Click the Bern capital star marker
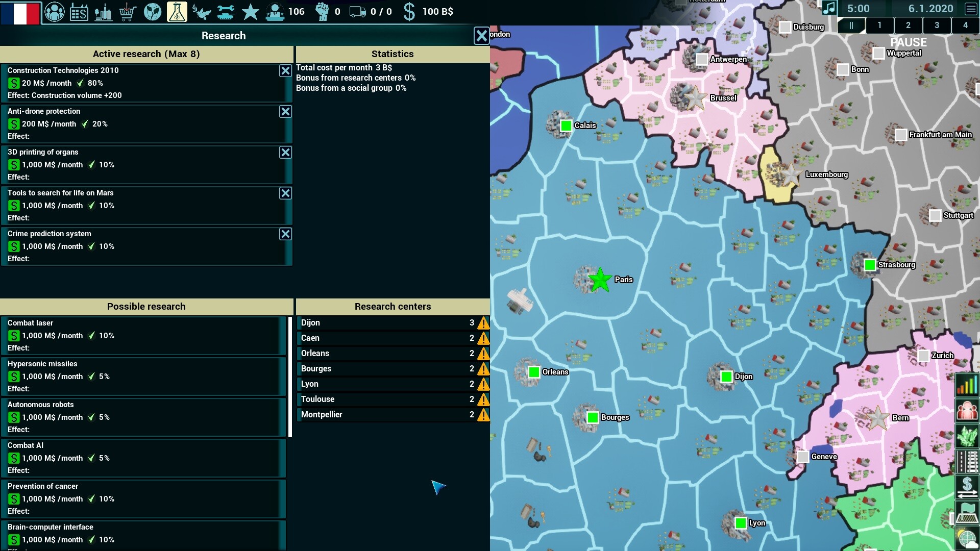The image size is (980, 551). (878, 418)
